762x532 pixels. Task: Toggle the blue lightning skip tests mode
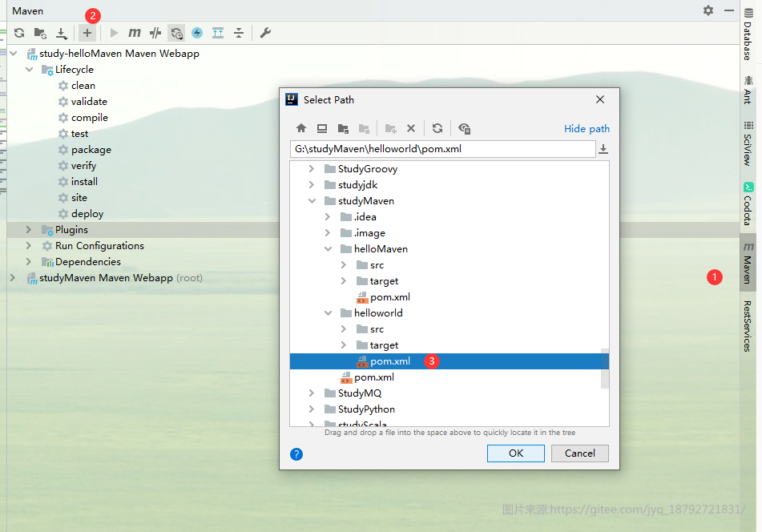tap(197, 33)
